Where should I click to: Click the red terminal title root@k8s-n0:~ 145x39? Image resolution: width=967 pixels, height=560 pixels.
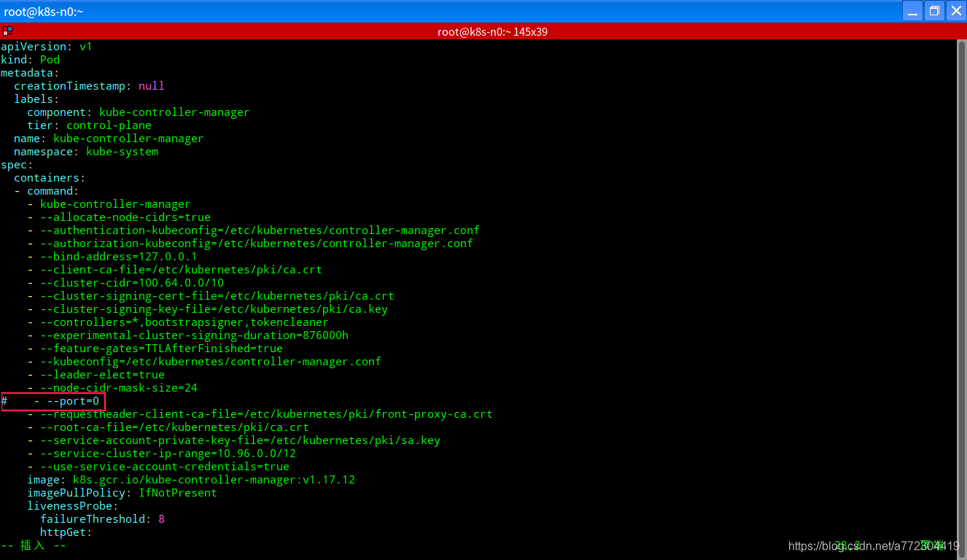point(492,31)
